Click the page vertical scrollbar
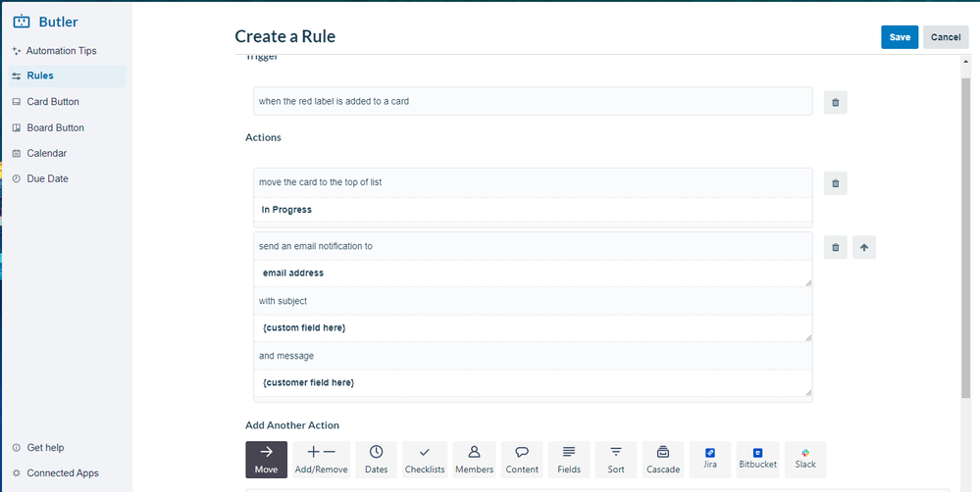 (966, 237)
